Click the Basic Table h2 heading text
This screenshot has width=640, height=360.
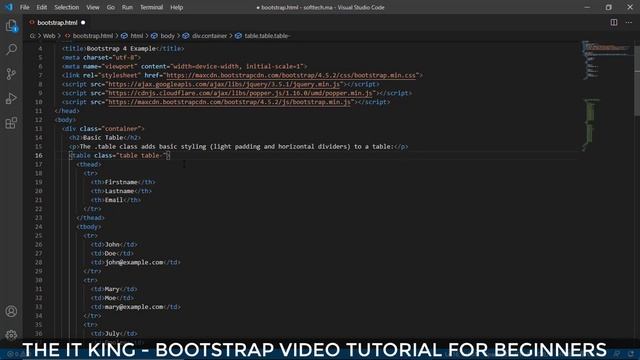[x=103, y=138]
